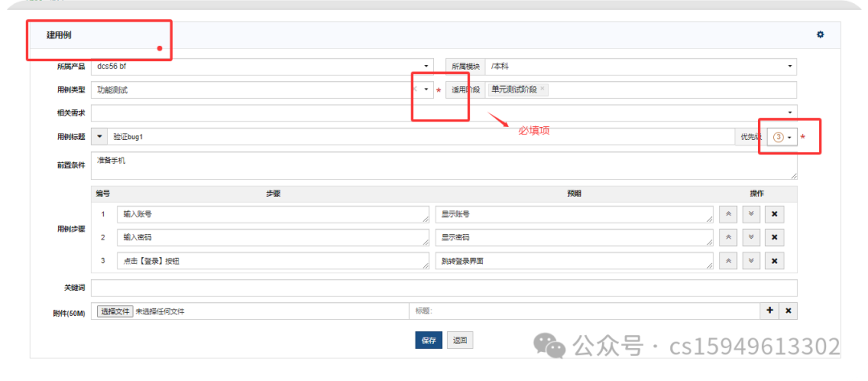
Task: Remove the 单元测试阶段 tag
Action: point(542,89)
